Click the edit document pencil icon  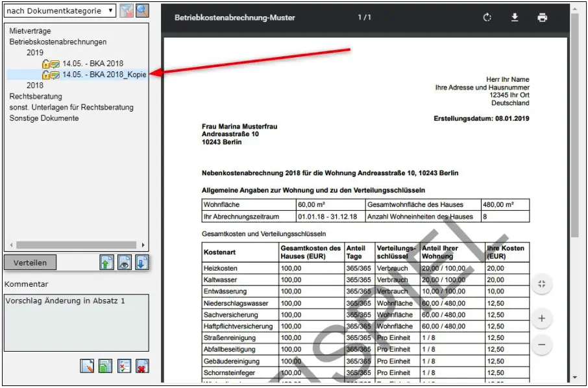point(87,366)
